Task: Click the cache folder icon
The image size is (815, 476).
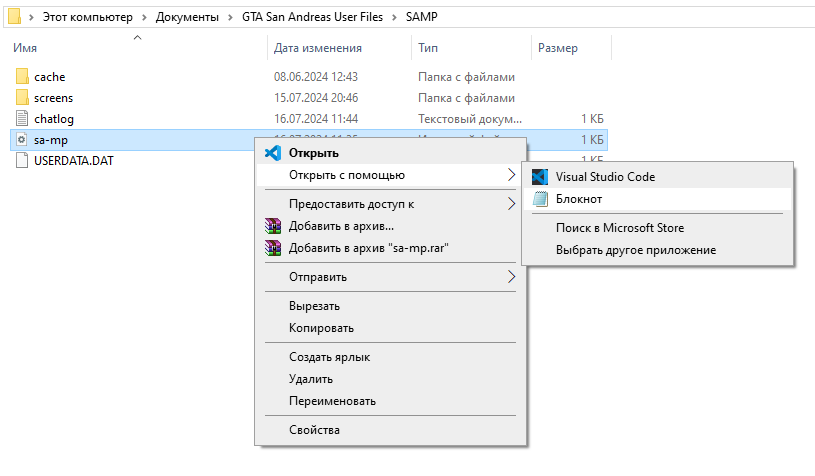Action: pos(23,77)
